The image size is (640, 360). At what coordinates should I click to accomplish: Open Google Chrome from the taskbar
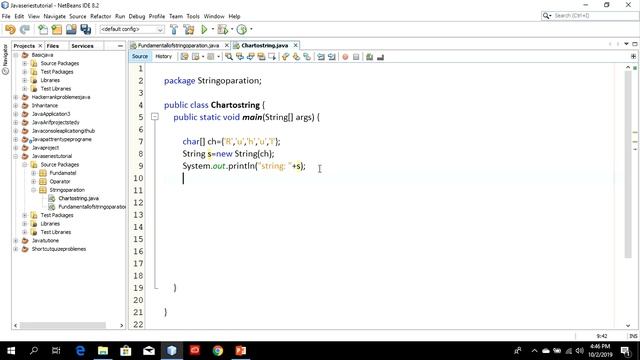point(218,351)
